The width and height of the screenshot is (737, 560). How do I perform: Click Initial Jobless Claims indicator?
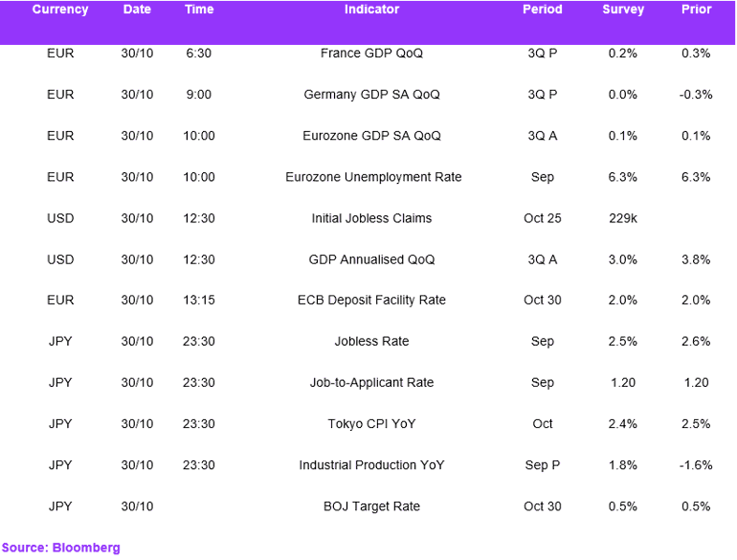[371, 218]
